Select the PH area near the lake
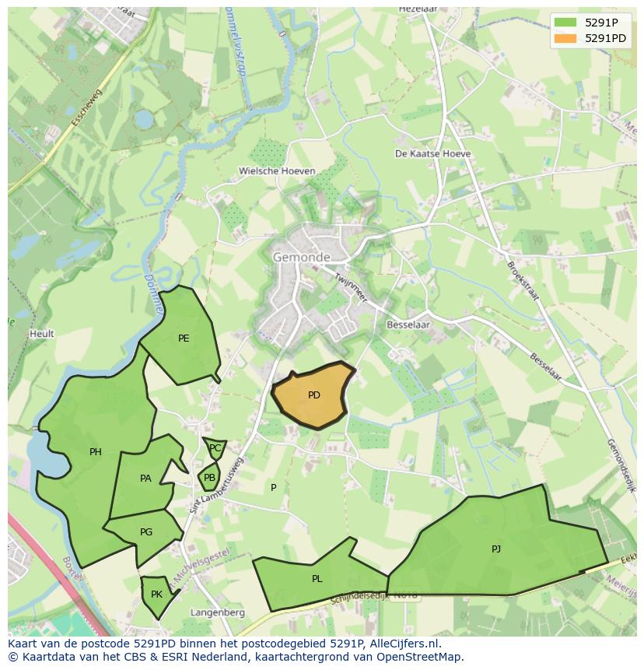Screen dimensions: 644x670 95,450
